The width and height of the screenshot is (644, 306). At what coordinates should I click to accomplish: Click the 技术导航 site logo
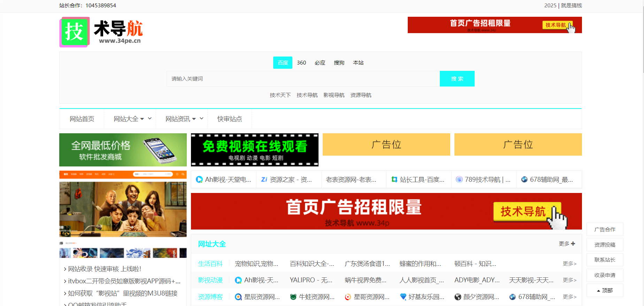click(x=101, y=32)
